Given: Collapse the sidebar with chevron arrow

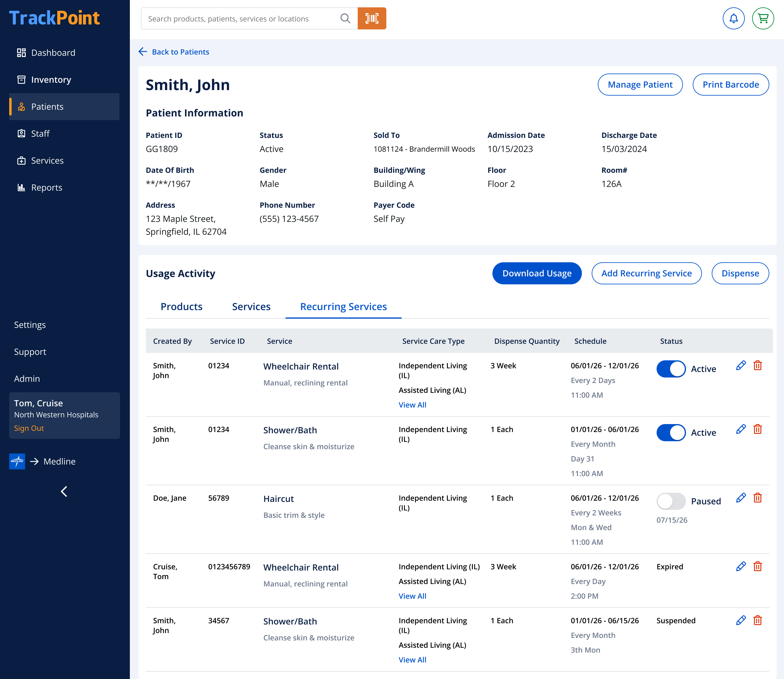Looking at the screenshot, I should pos(64,491).
